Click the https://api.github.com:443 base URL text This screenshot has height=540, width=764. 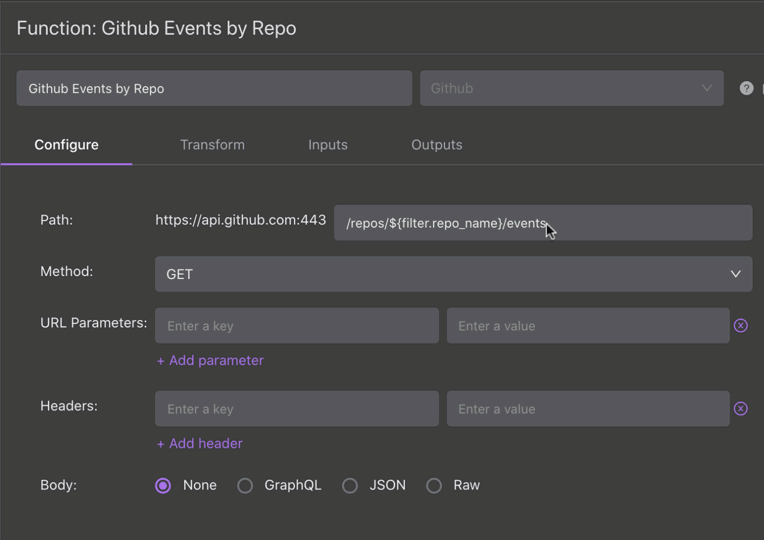241,220
